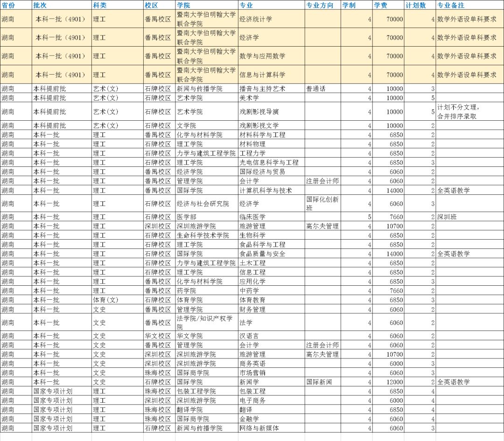Image resolution: width=504 pixels, height=441 pixels.
Task: Click the 数学与应用数学 cell
Action: (x=271, y=56)
